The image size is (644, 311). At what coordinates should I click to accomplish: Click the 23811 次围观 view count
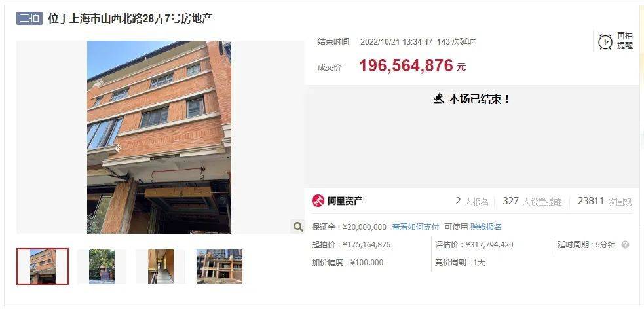pyautogui.click(x=605, y=201)
